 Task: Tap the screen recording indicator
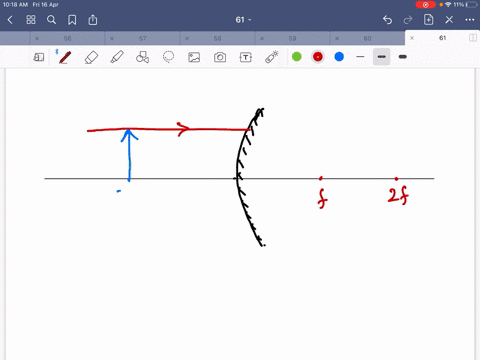coord(426,5)
